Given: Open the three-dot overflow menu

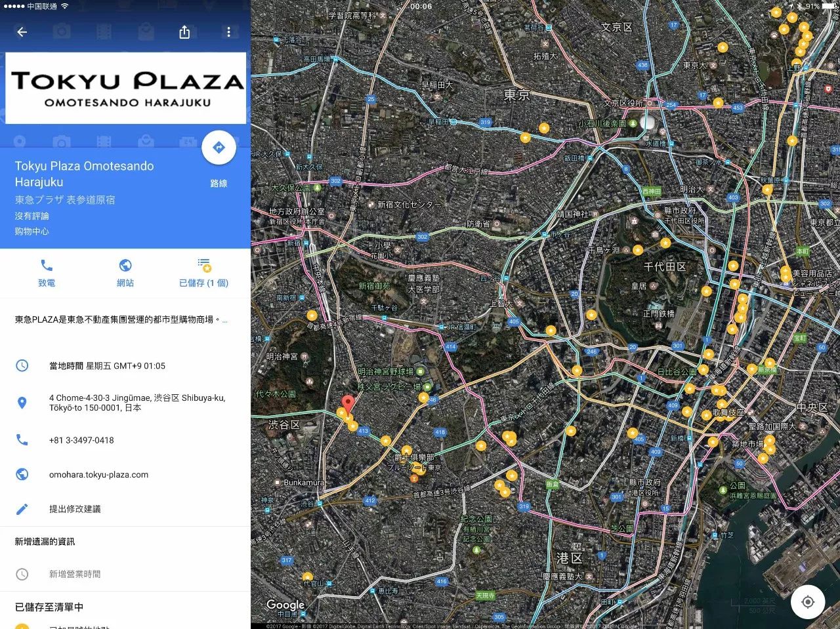Looking at the screenshot, I should 228,32.
